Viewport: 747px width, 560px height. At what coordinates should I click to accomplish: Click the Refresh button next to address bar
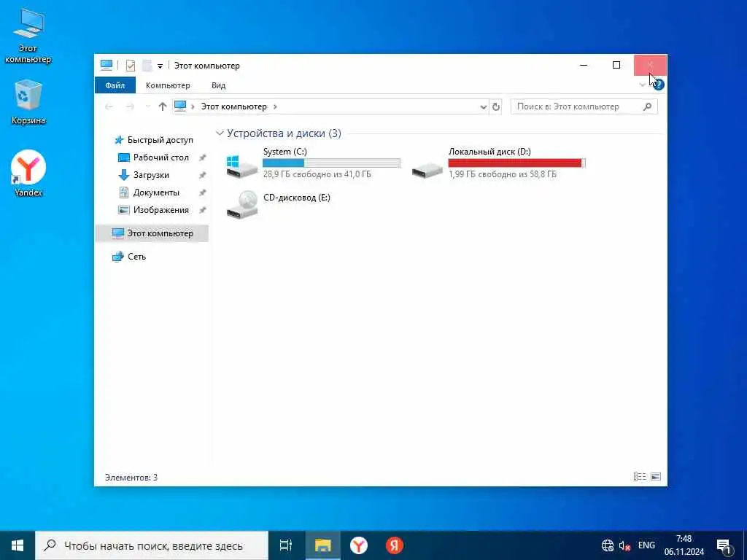pyautogui.click(x=496, y=106)
